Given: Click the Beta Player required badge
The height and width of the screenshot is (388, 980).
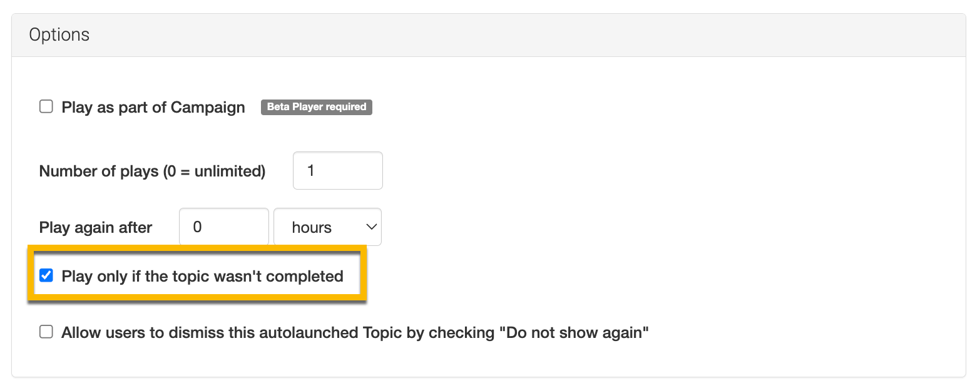Looking at the screenshot, I should pyautogui.click(x=317, y=107).
